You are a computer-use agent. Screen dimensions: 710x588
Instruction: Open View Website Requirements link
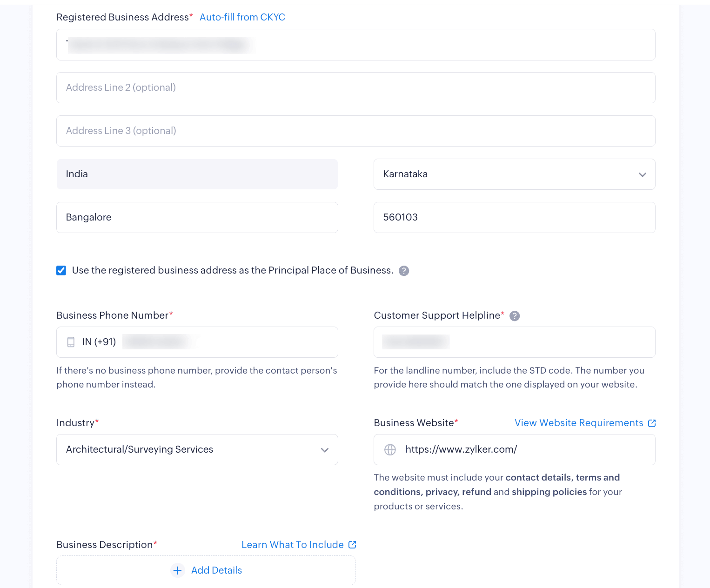coord(578,423)
